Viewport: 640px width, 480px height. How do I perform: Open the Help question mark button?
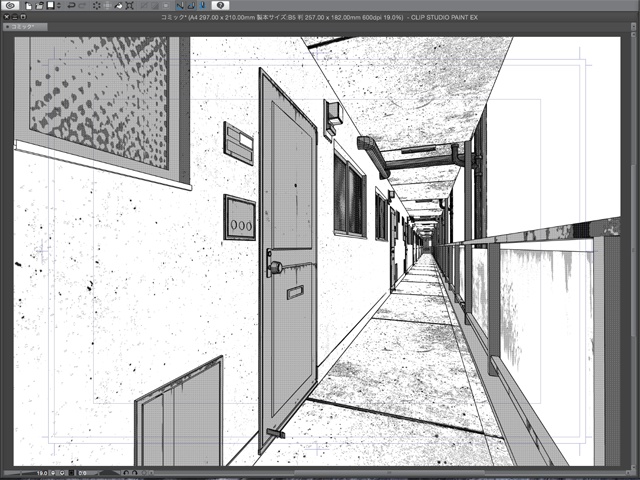(x=220, y=5)
